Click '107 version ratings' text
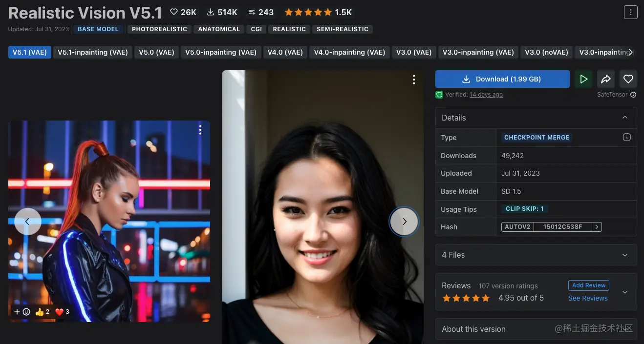 point(508,286)
